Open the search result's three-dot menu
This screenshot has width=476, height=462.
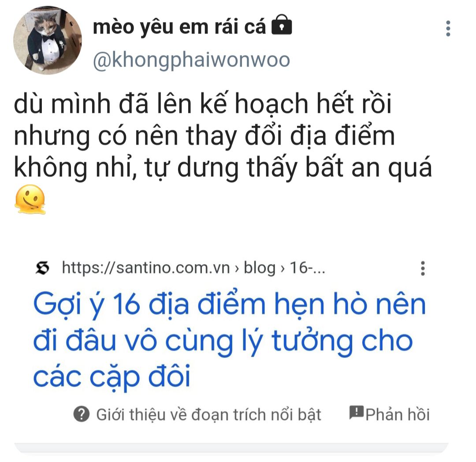tap(423, 268)
